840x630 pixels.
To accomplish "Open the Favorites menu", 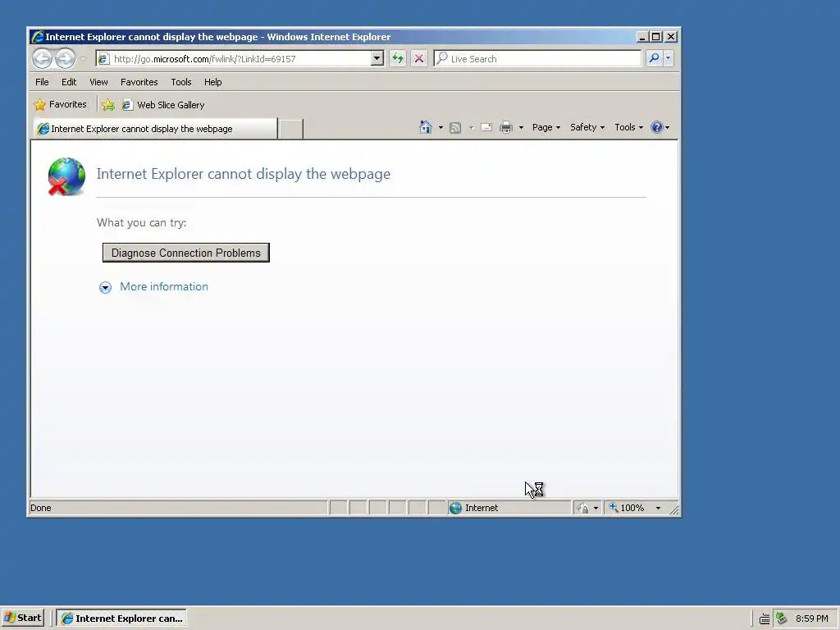I will [x=139, y=82].
